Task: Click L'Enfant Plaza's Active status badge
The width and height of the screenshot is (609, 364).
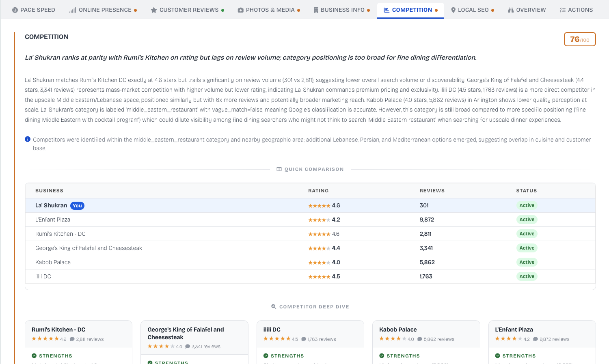Action: [x=527, y=220]
